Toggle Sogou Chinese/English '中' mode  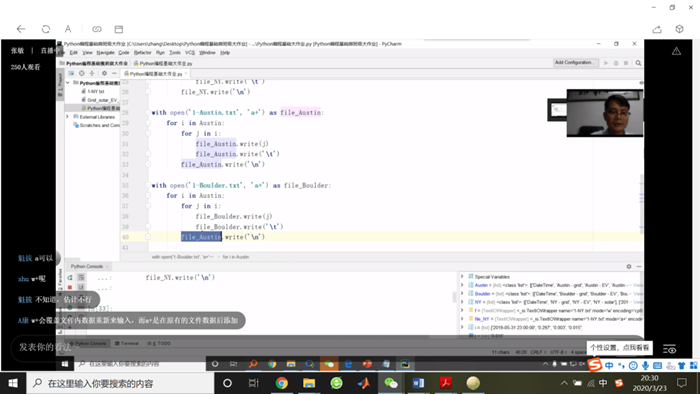point(609,366)
